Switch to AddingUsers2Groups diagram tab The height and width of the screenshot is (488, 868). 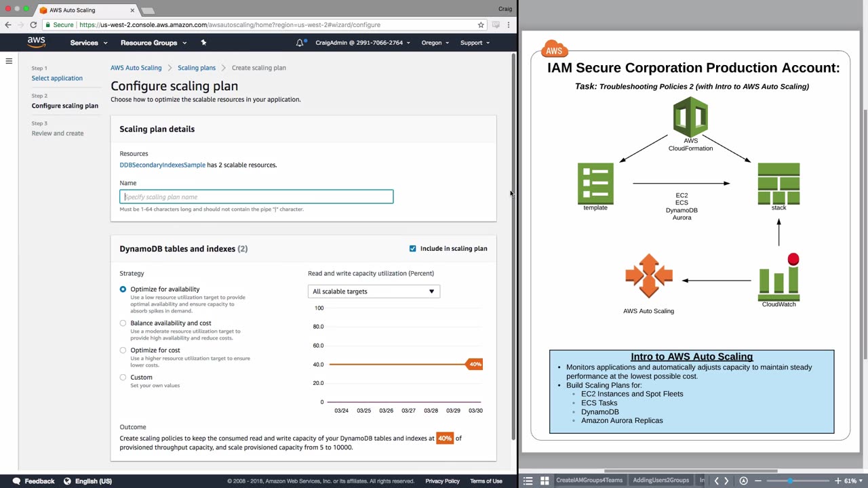click(x=660, y=481)
